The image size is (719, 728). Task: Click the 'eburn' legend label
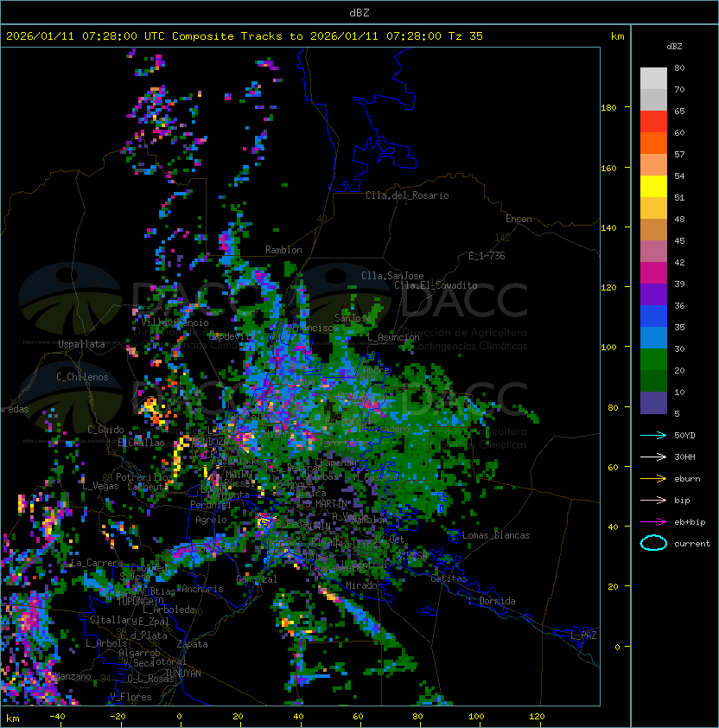click(x=687, y=479)
